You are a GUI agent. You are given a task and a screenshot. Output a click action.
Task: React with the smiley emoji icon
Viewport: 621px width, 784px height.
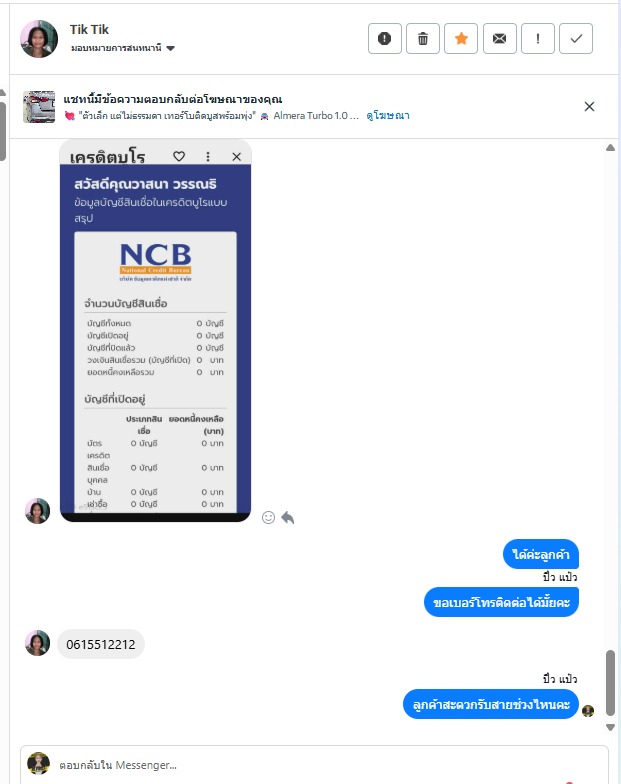pyautogui.click(x=268, y=518)
